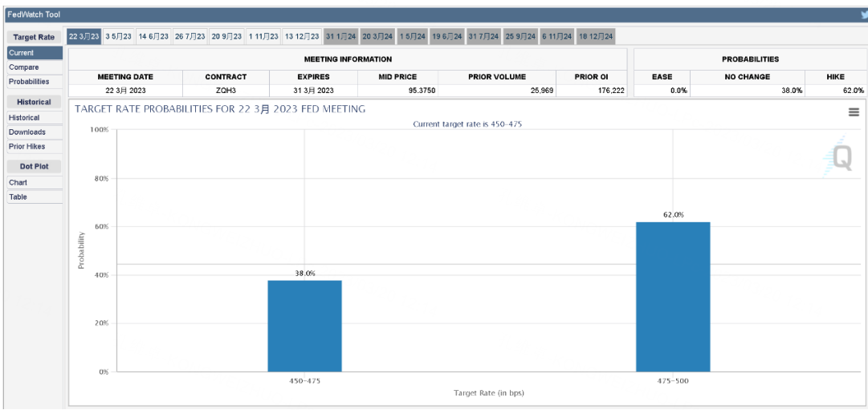Select the 26 7月23 meeting tab

click(x=189, y=37)
